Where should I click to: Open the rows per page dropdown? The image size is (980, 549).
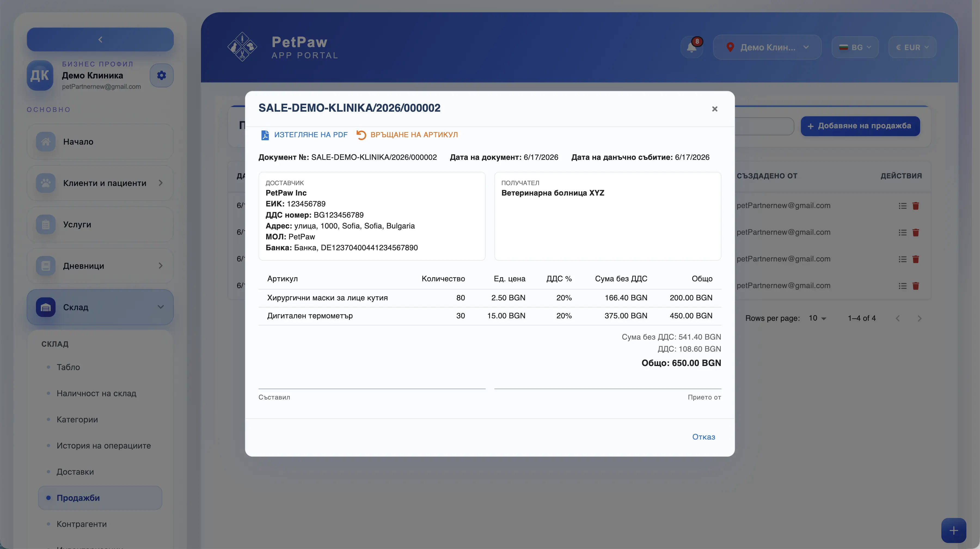pyautogui.click(x=817, y=318)
